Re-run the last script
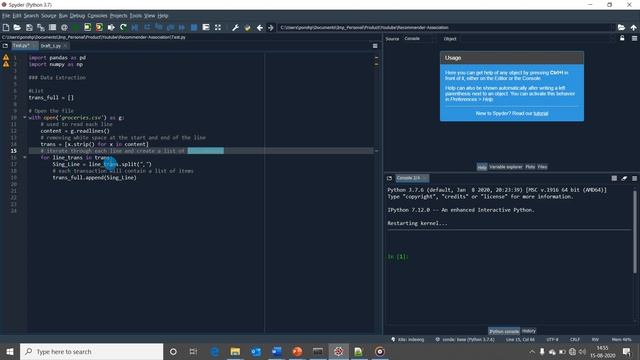This screenshot has height=360, width=640. point(123,27)
